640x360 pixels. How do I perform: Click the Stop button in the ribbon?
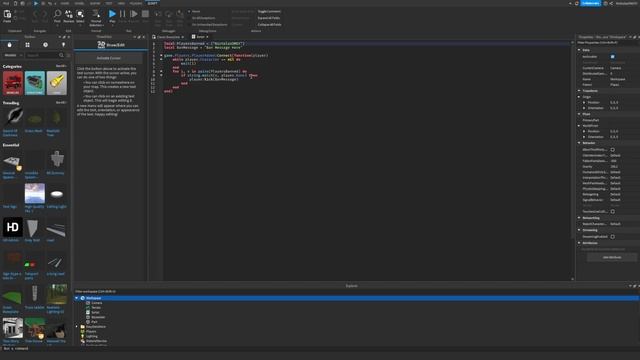(145, 14)
